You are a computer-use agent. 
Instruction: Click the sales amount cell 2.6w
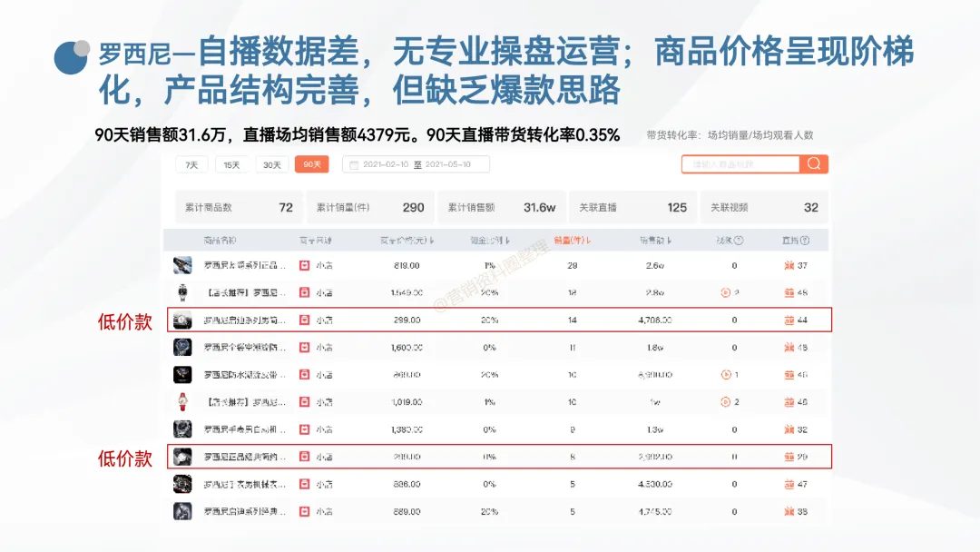(655, 265)
